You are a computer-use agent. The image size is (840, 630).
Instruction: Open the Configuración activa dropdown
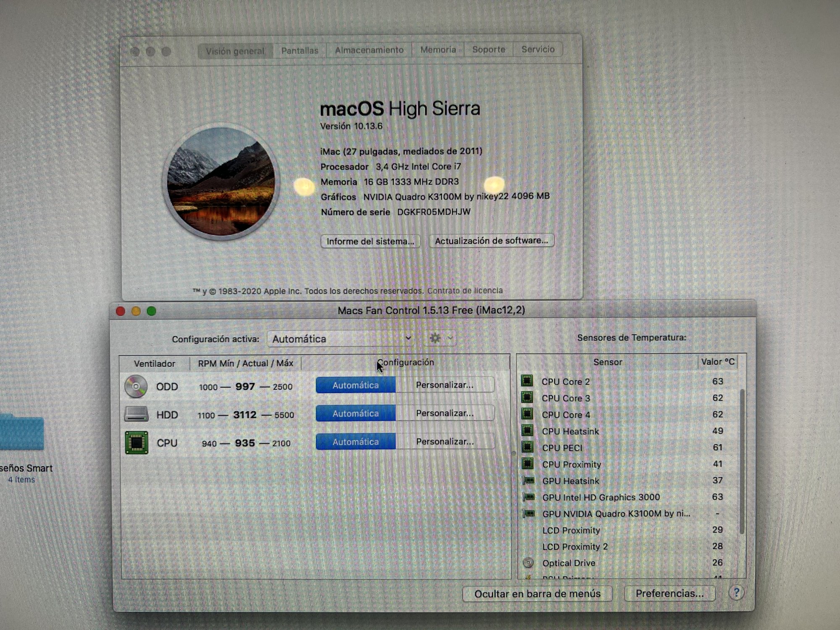(341, 339)
